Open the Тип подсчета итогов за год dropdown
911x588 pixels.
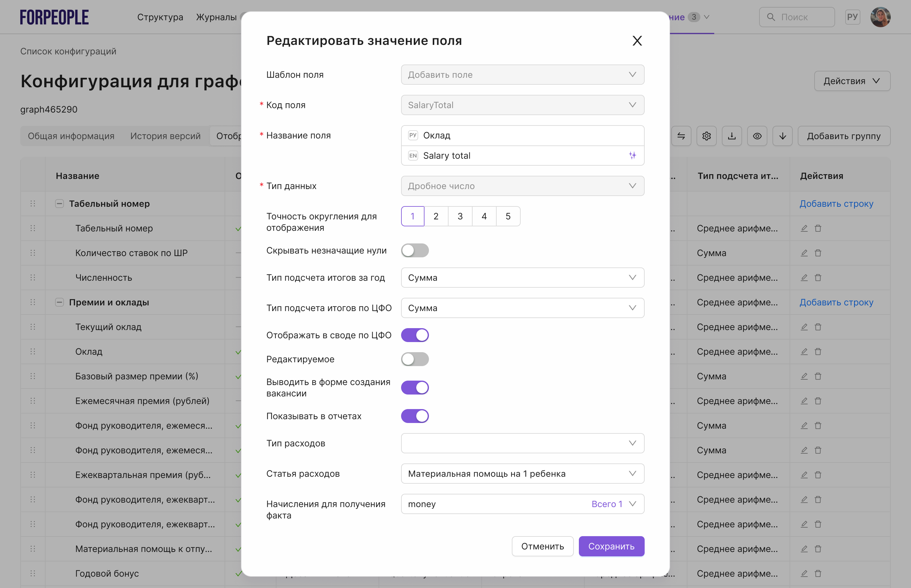[x=522, y=278]
